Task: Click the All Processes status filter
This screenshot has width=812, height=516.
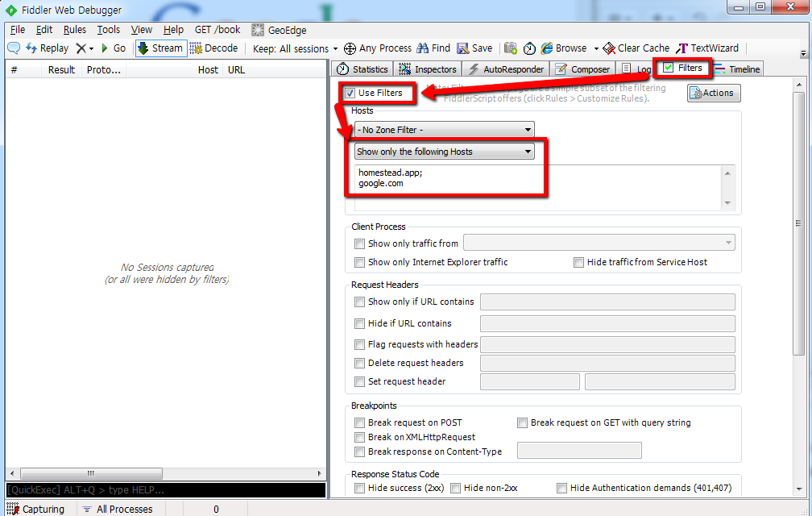Action: [x=118, y=509]
